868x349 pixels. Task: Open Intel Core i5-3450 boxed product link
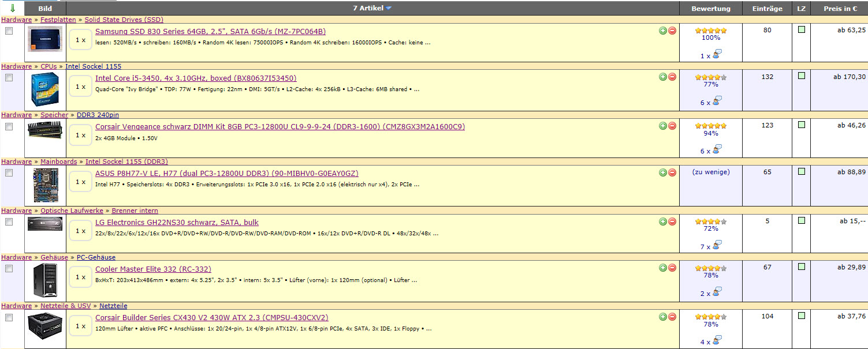(196, 78)
